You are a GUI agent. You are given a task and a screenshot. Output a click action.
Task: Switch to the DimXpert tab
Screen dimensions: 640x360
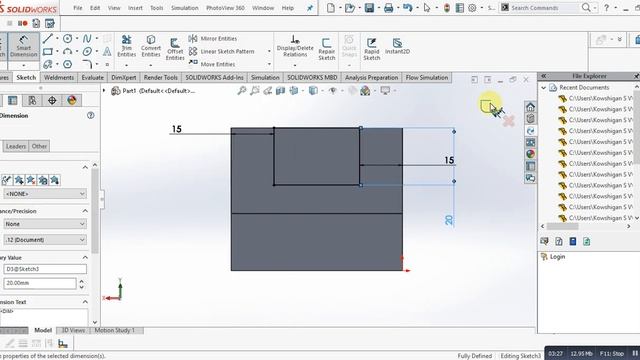[x=124, y=78]
